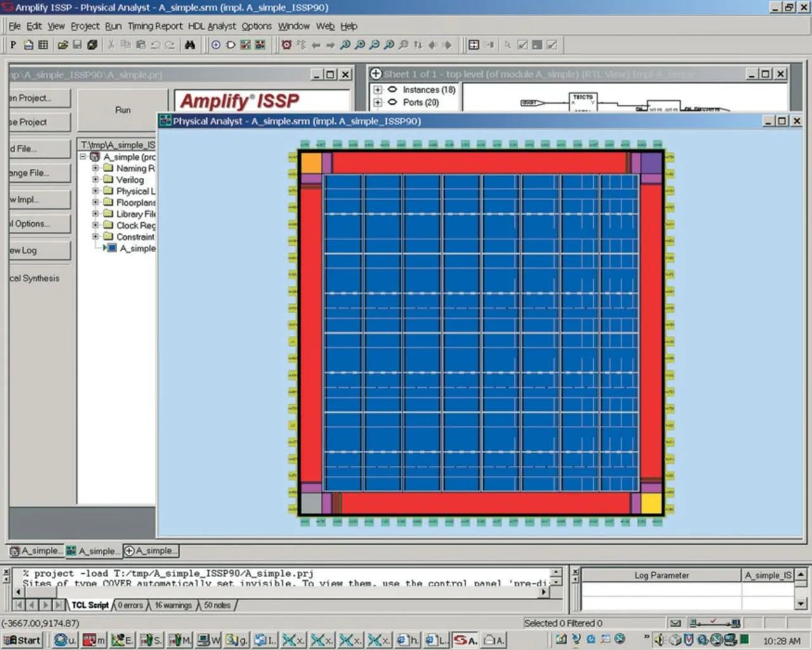Click the Windows Start button

click(x=23, y=640)
